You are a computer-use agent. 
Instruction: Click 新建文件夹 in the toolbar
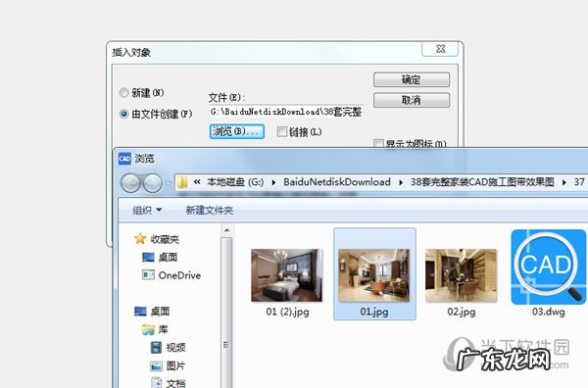click(x=210, y=211)
